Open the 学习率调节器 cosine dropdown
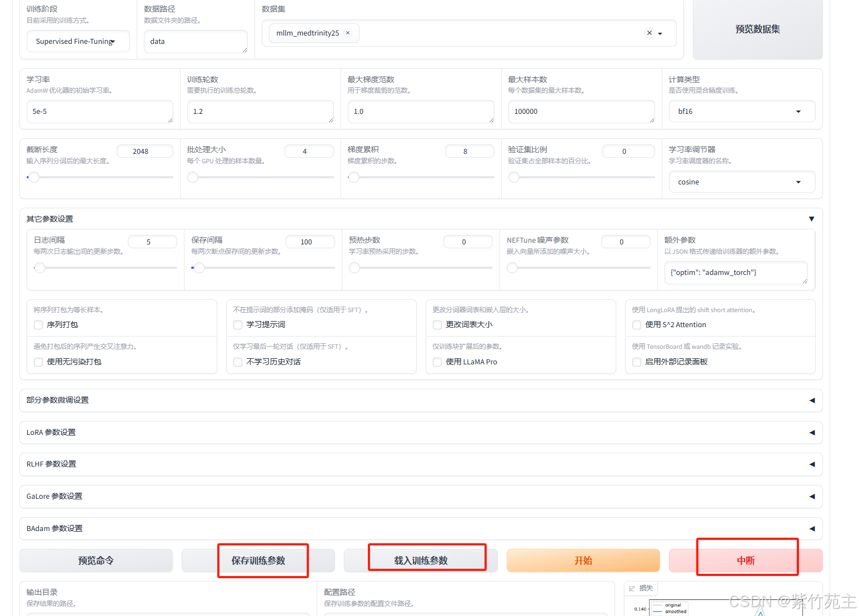This screenshot has width=859, height=616. click(x=742, y=182)
